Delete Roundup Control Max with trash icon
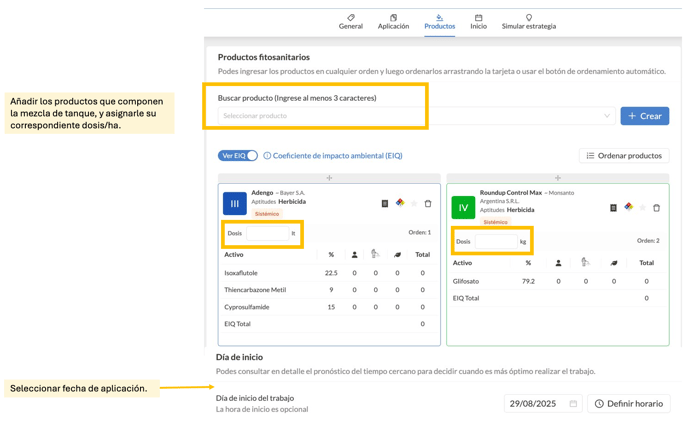688x426 pixels. (656, 208)
